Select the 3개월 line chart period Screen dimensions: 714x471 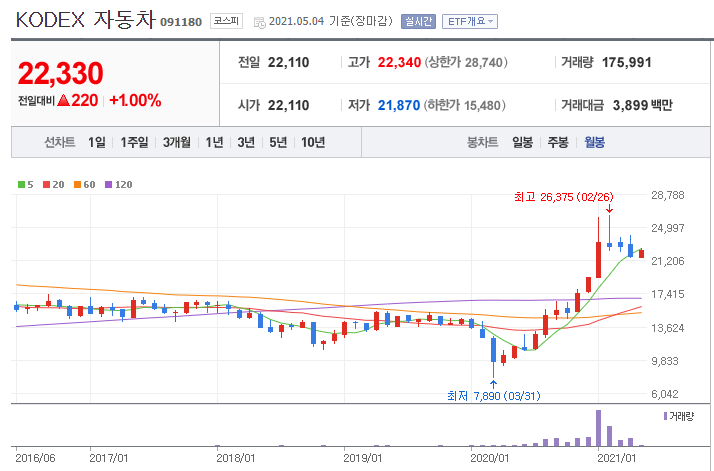pos(177,143)
